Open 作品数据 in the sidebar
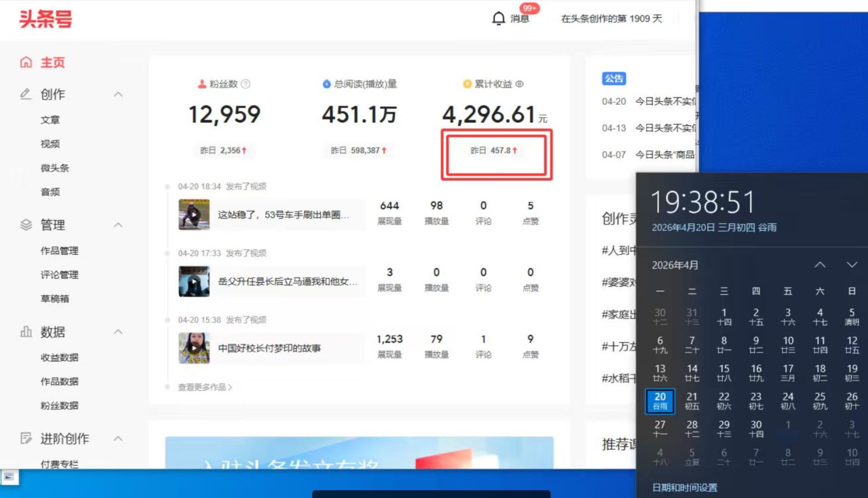Screen dimensions: 868x498 coord(59,381)
